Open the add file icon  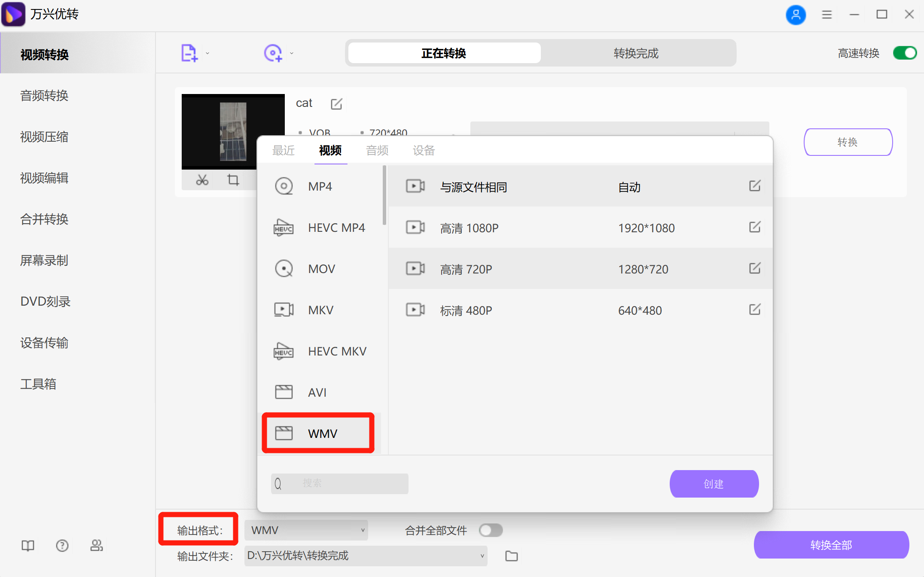[189, 52]
